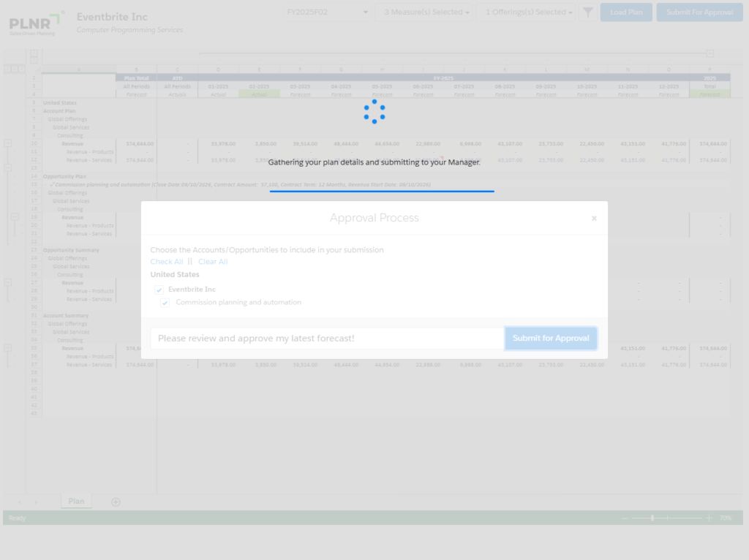Select cell 33,978.00 in row 10
This screenshot has width=749, height=560.
click(218, 144)
